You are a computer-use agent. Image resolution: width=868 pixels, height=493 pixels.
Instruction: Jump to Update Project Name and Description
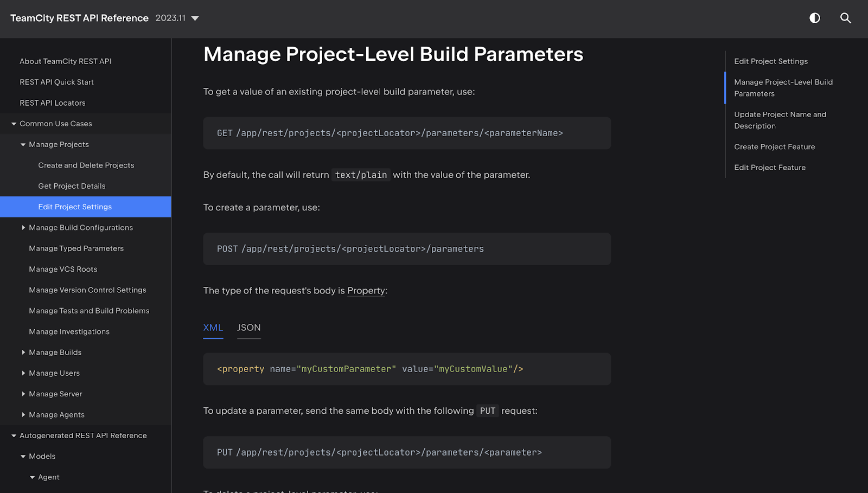(x=780, y=120)
